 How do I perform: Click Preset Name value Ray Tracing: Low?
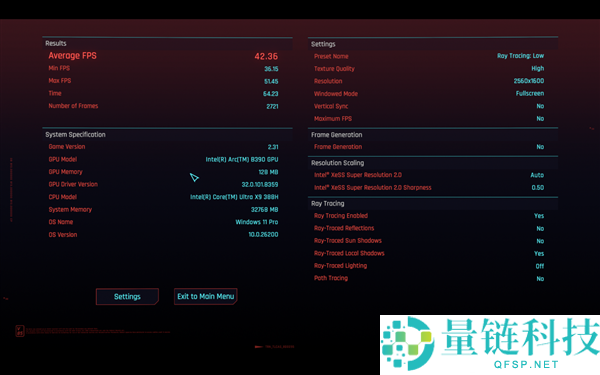coord(520,56)
